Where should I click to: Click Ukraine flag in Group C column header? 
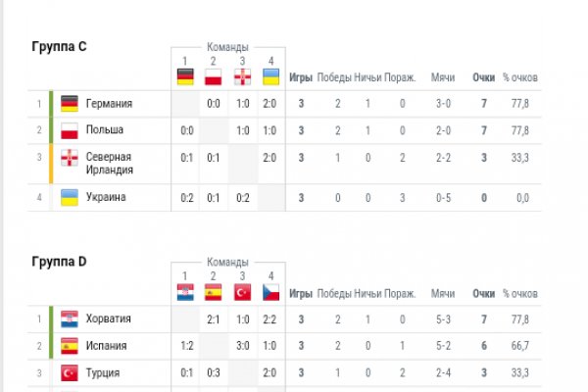(270, 77)
